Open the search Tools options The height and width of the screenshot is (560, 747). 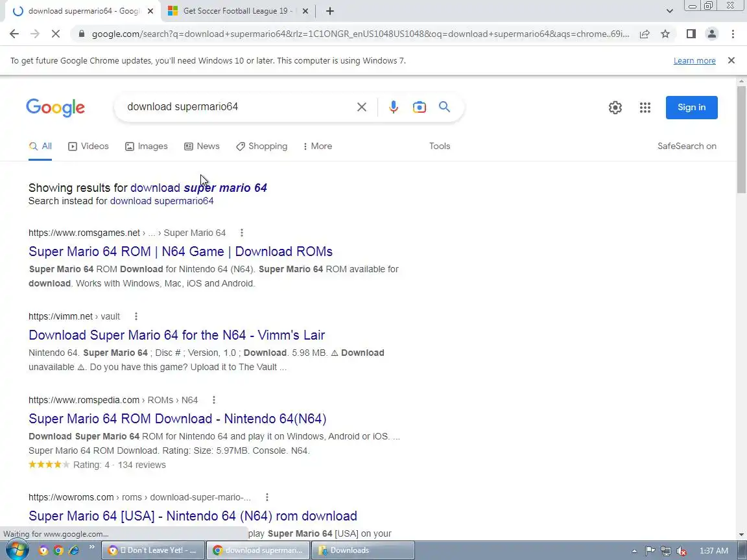coord(439,146)
